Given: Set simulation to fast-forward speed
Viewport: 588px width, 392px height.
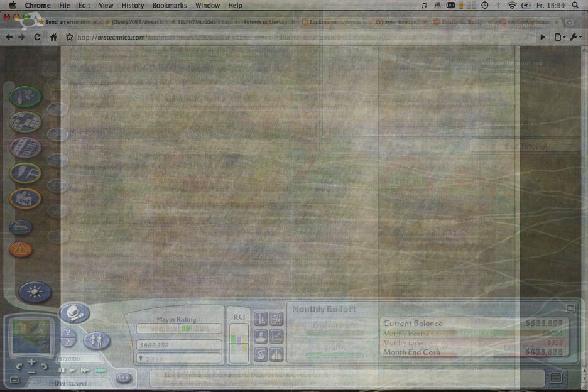Looking at the screenshot, I should (85, 371).
